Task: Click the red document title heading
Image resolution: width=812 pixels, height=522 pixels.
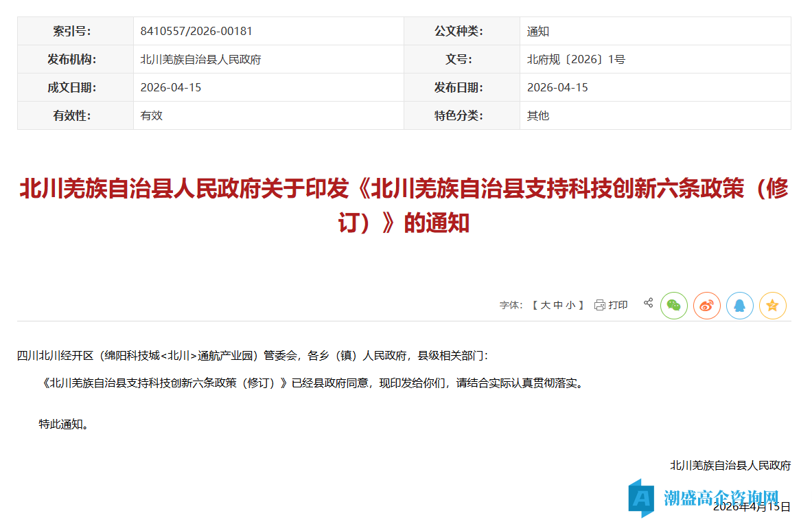Action: coord(404,205)
